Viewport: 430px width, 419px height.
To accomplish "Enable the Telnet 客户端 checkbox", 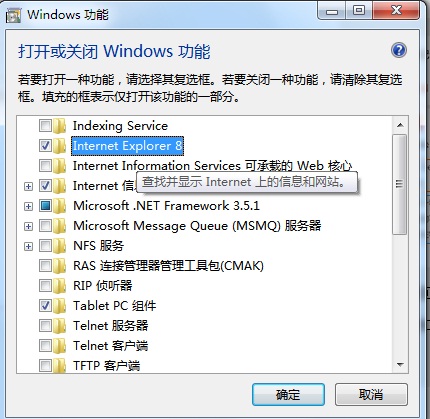I will pos(45,346).
